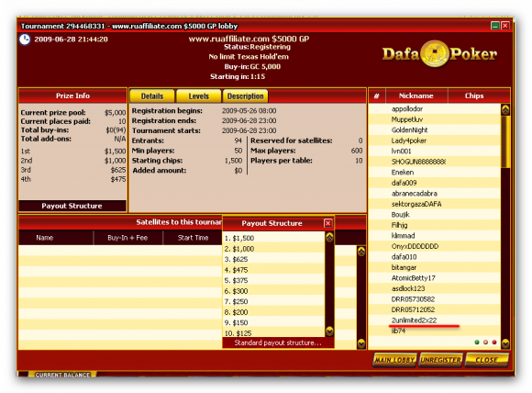
Task: Click the player list scroll-down arrow
Action: (505, 343)
